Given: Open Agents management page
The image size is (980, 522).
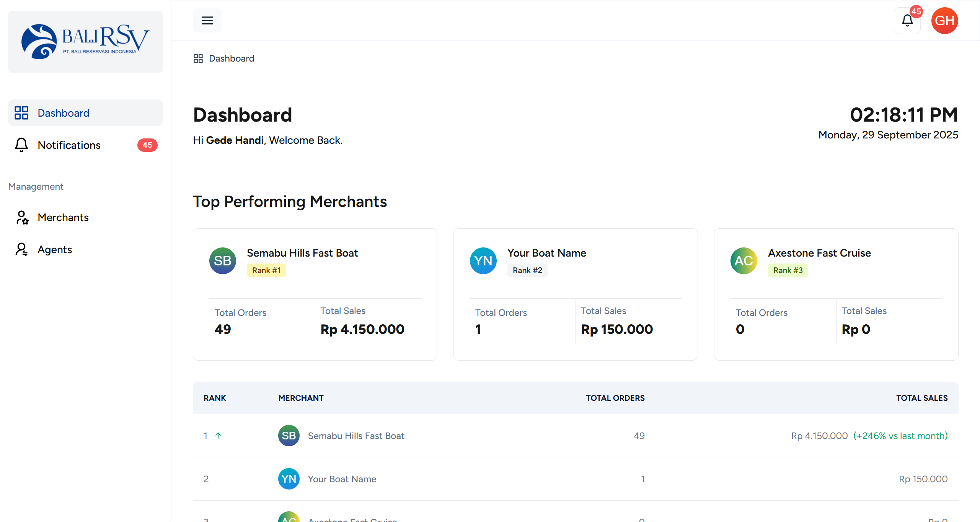Looking at the screenshot, I should (55, 250).
